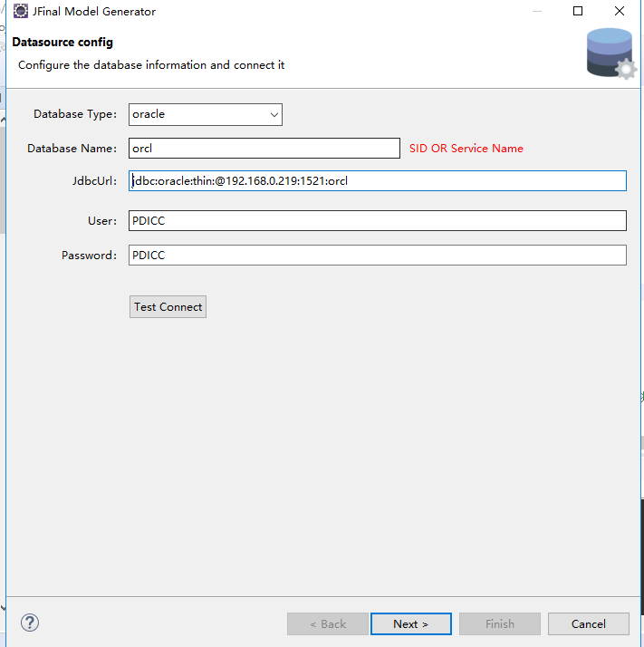
Task: Click the 'Datasource config' heading
Action: point(62,42)
